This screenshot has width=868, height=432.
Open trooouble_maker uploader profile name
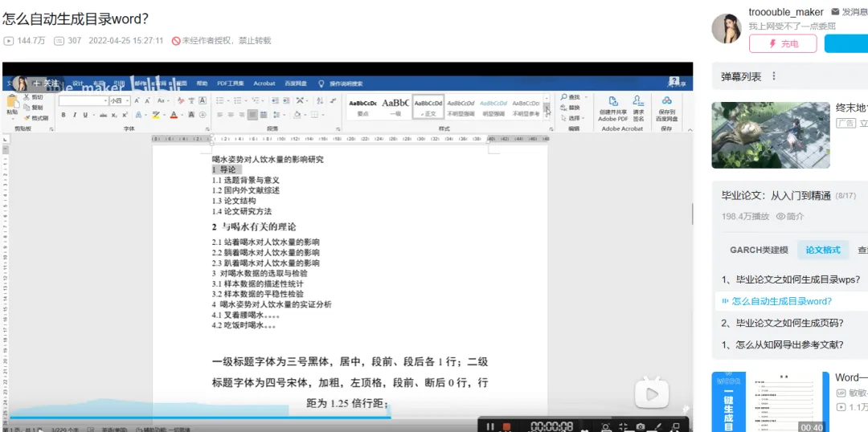(x=785, y=11)
